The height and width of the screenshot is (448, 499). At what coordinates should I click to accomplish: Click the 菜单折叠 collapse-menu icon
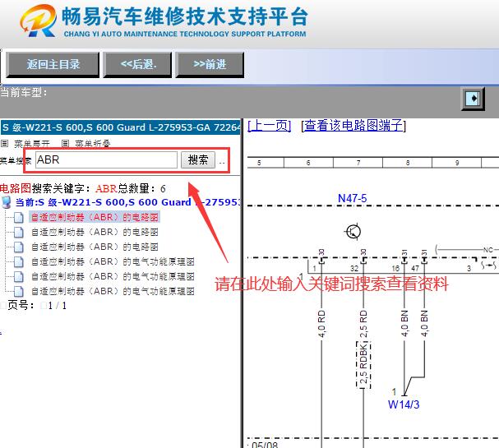coord(65,144)
